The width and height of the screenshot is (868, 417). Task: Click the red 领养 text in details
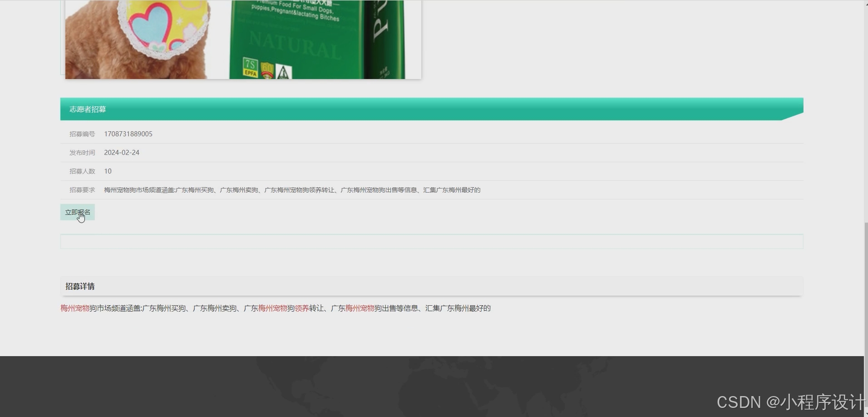click(x=302, y=308)
